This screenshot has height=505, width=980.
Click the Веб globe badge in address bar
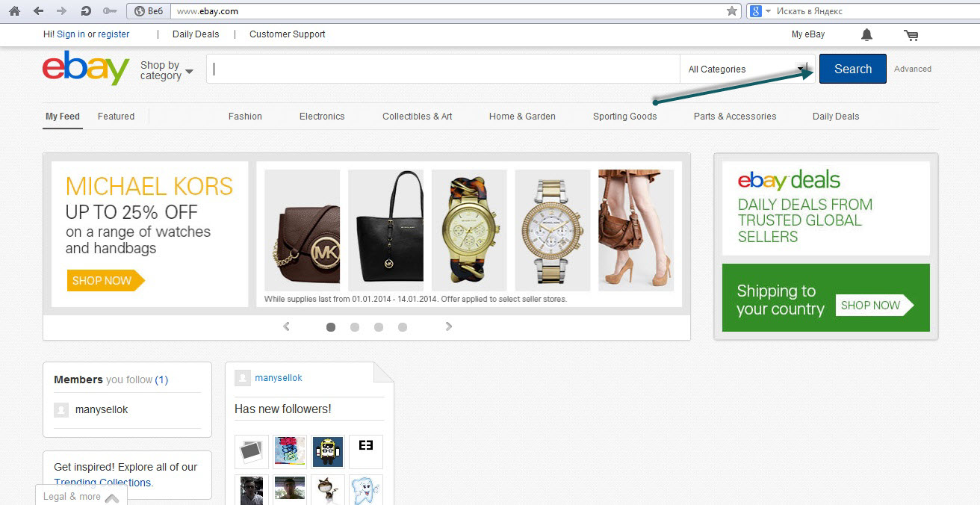[x=148, y=11]
